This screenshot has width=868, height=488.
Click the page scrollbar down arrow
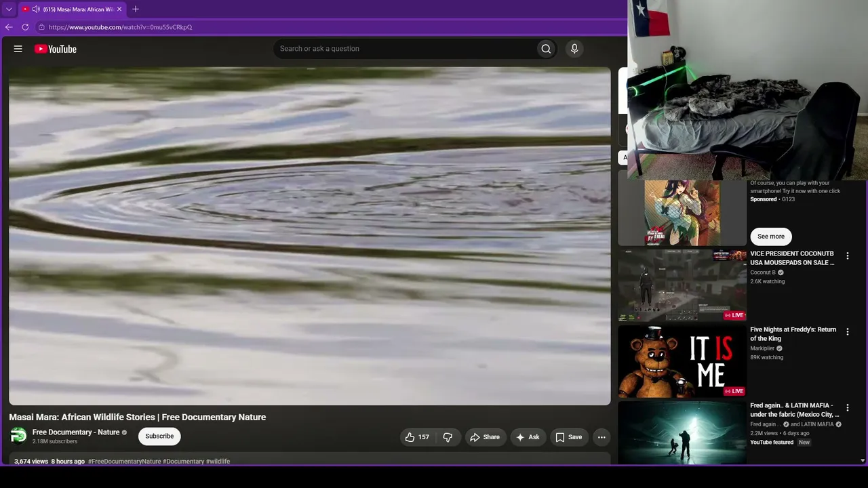pyautogui.click(x=863, y=461)
